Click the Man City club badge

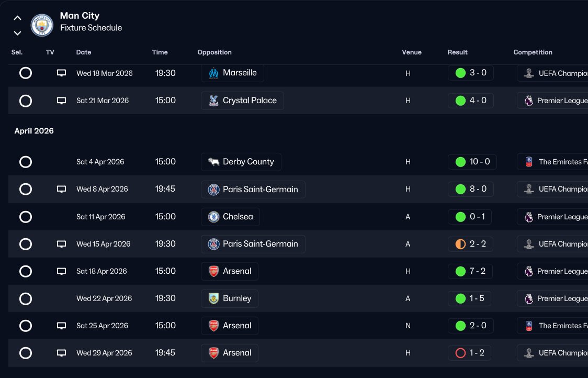(x=42, y=25)
